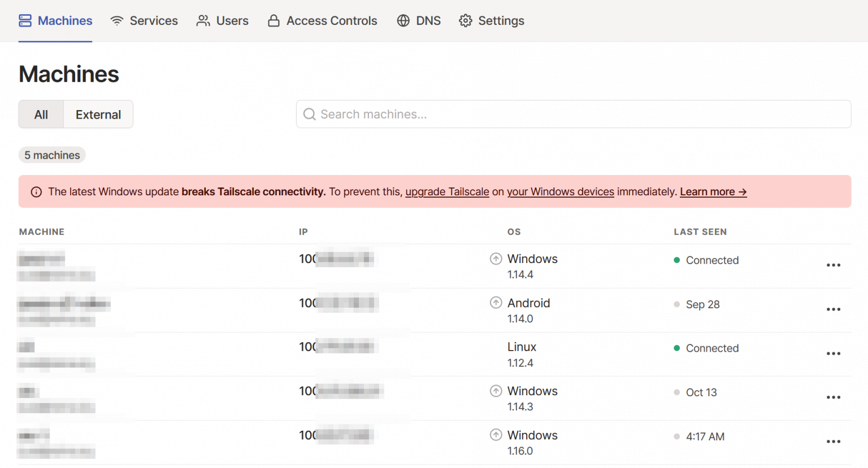Click the Oct 13 last seen date
Screen dimensions: 868x468
tap(701, 392)
